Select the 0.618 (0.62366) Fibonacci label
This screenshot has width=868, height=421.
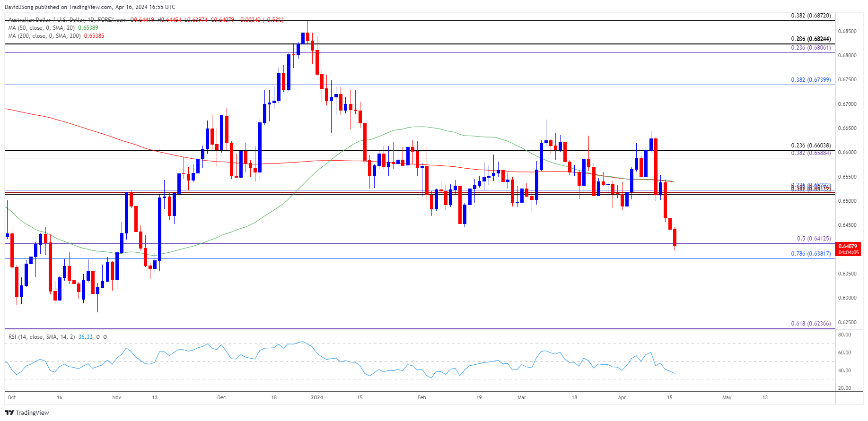coord(811,324)
